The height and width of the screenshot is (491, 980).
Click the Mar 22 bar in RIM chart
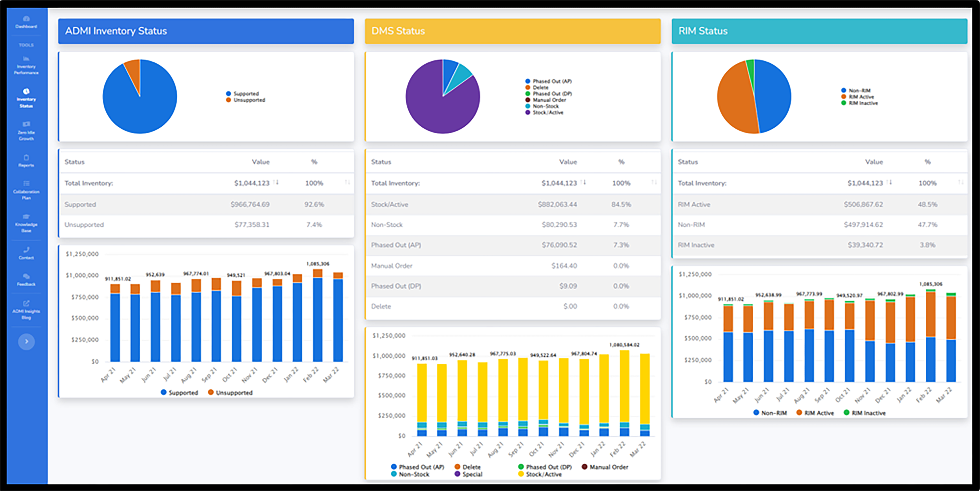951,337
